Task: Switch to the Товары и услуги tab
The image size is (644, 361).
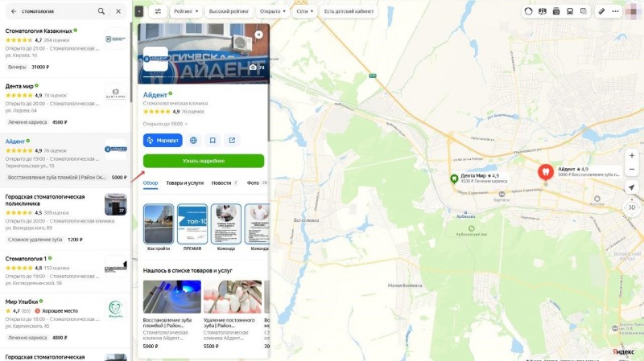Action: [185, 183]
